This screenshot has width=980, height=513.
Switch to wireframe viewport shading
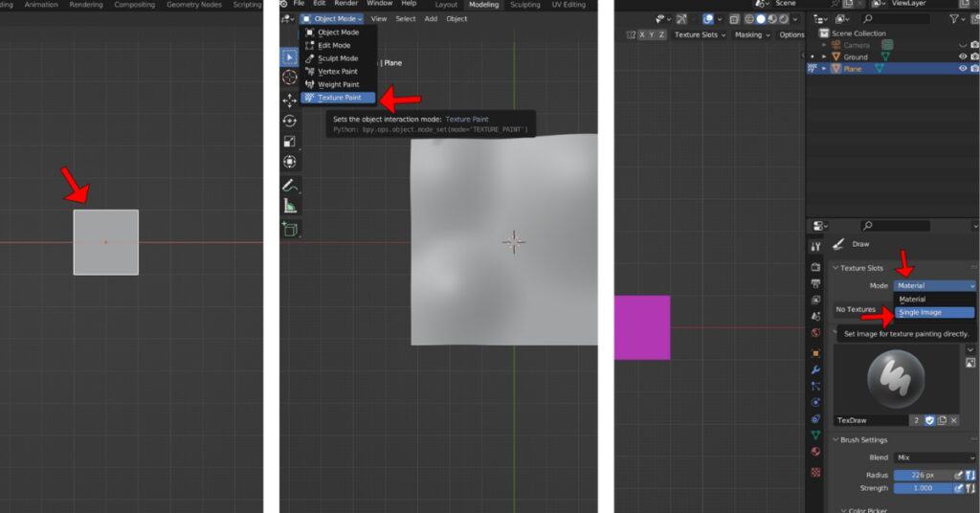click(749, 19)
